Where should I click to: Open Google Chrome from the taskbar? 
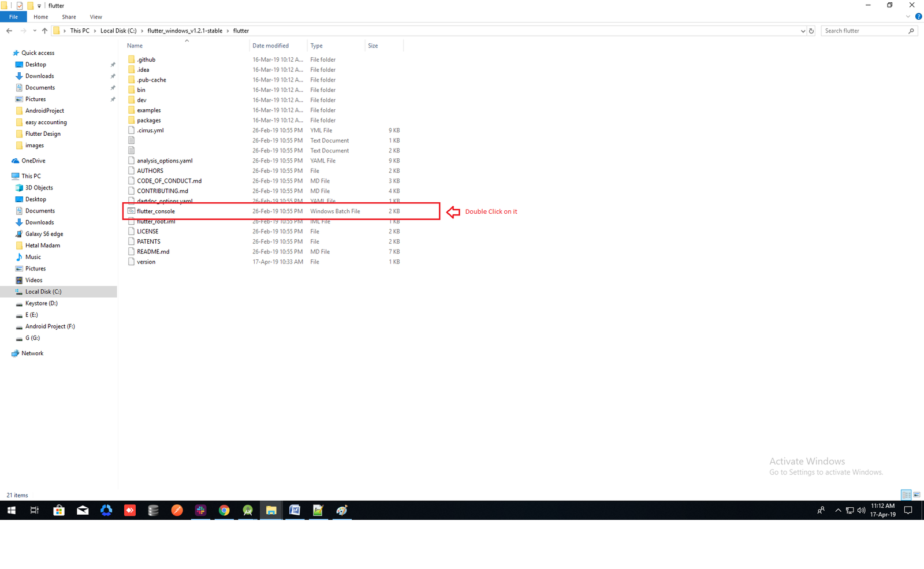[x=224, y=510]
